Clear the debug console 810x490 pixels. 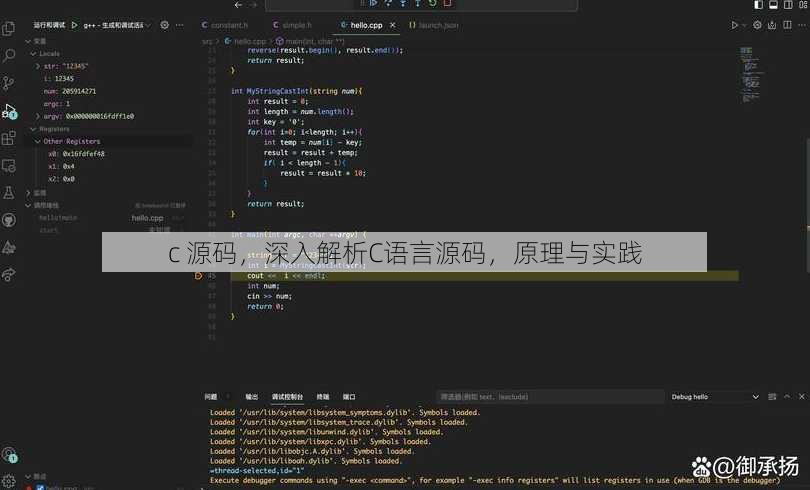pos(772,397)
